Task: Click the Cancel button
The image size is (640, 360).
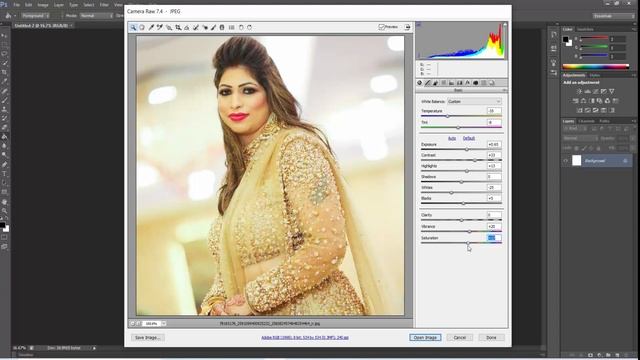Action: pyautogui.click(x=460, y=338)
